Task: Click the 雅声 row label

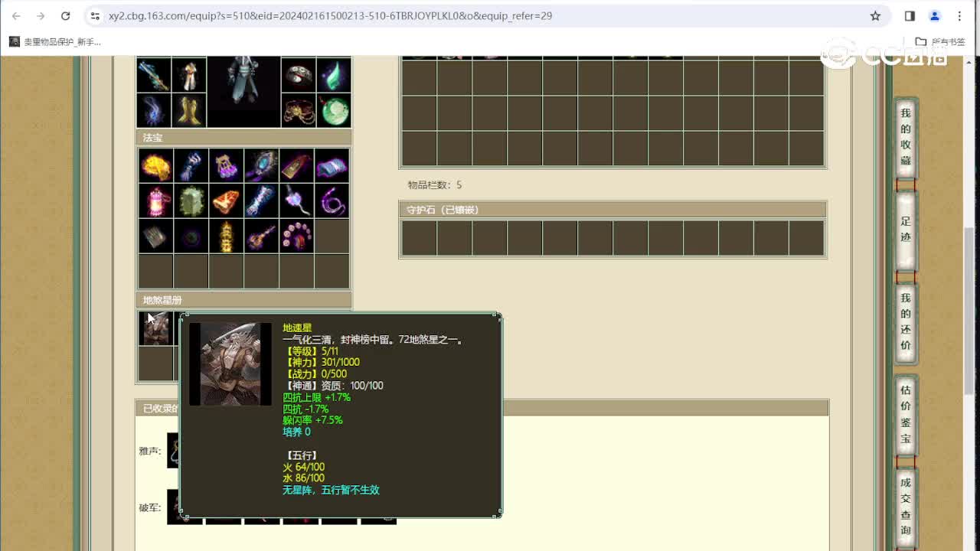Action: [x=149, y=452]
